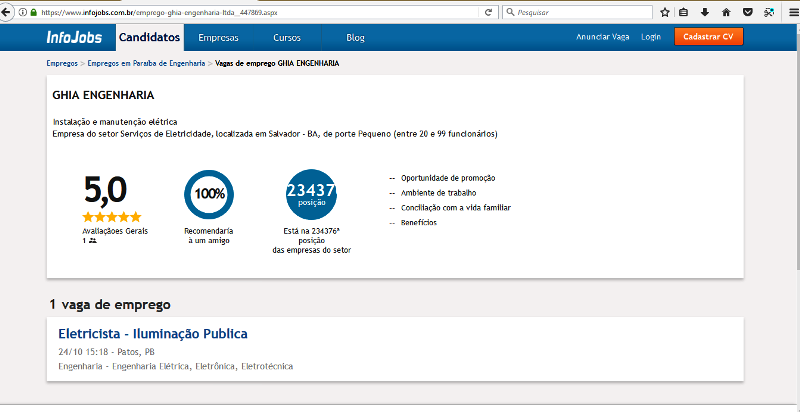Select the Candidatos tab
Image resolution: width=800 pixels, height=412 pixels.
click(149, 37)
